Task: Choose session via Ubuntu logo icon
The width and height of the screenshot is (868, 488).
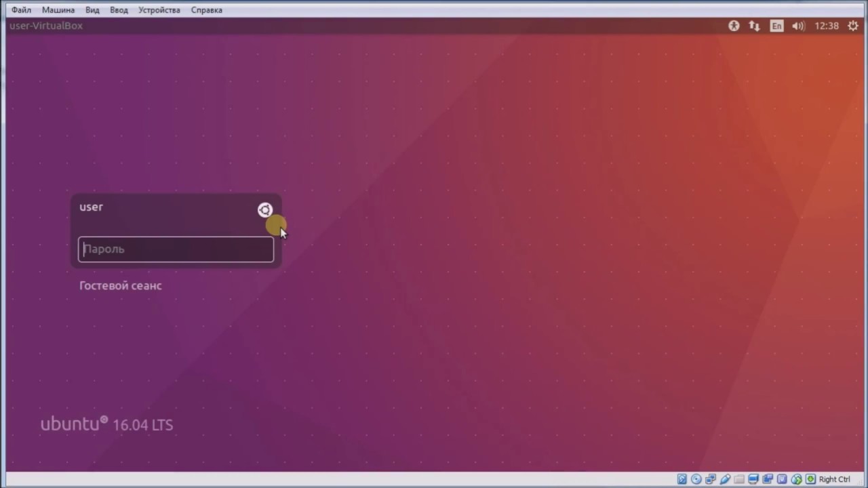Action: [x=265, y=210]
